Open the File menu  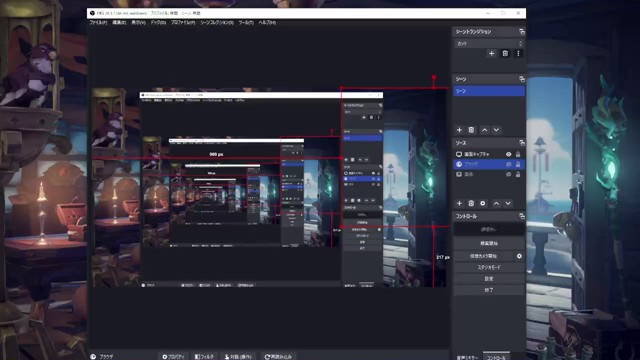[x=98, y=23]
